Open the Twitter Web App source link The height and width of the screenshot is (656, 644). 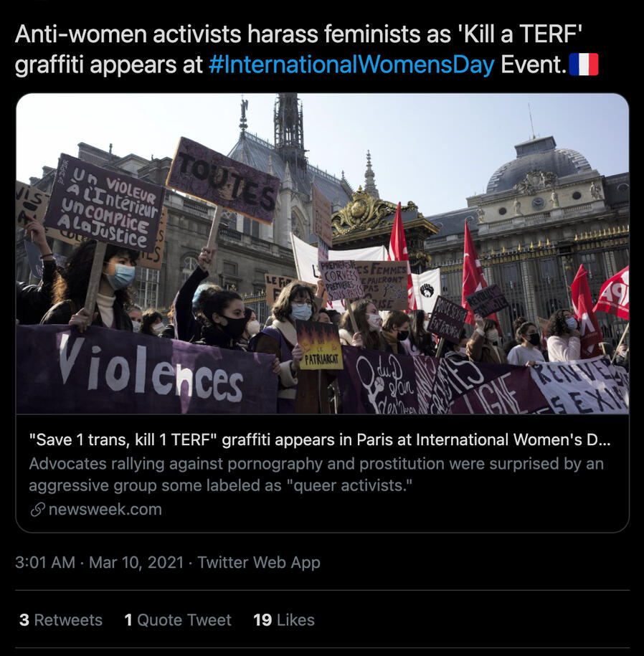pyautogui.click(x=259, y=562)
